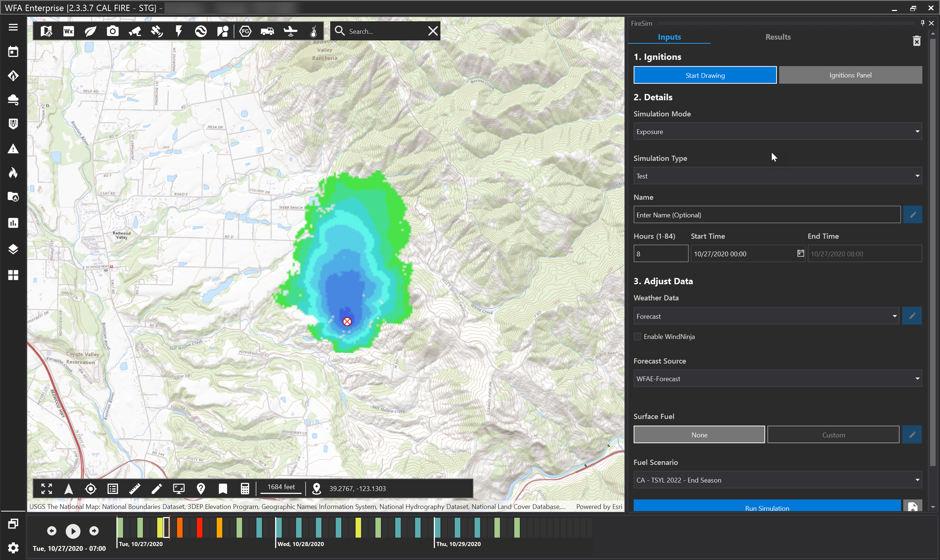Click the Wx weather toolbar icon

(x=68, y=31)
